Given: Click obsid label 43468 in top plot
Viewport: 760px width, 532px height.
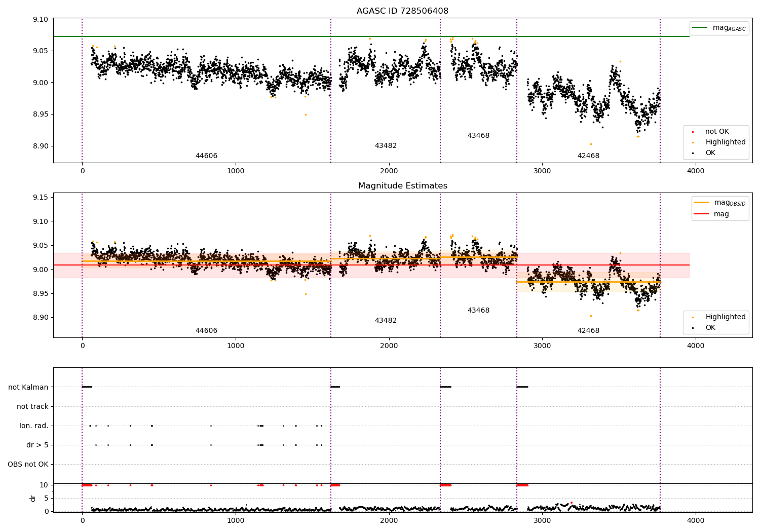Looking at the screenshot, I should click(478, 136).
